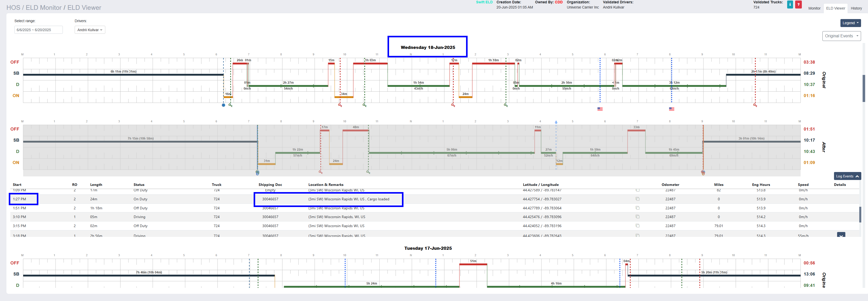Click the red key marker near 9 AM on the After graph
Screen dimensions: 868x301
(320, 172)
